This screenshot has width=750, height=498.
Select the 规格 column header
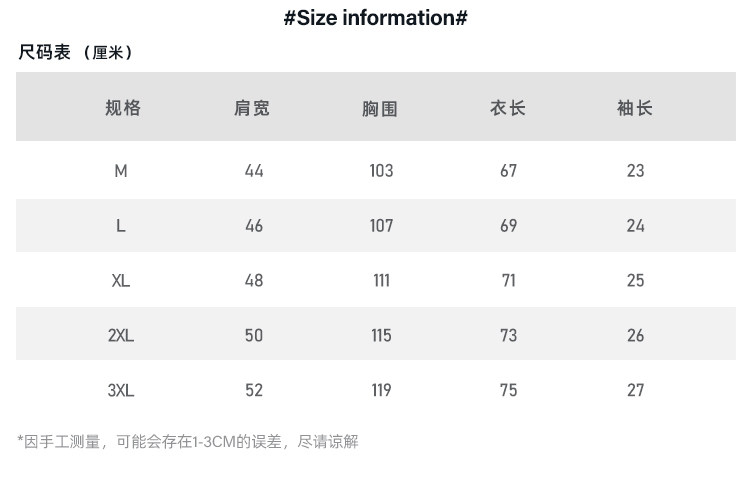pos(122,108)
